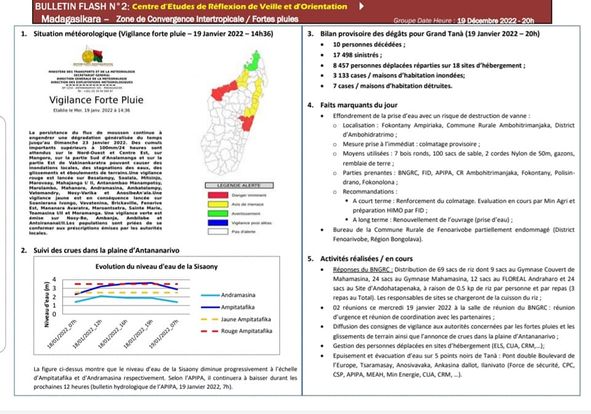This screenshot has width=591, height=414.
Task: Click the 'Evolution du niveau d'eau de la Sisaony' chart title
Action: [x=156, y=267]
